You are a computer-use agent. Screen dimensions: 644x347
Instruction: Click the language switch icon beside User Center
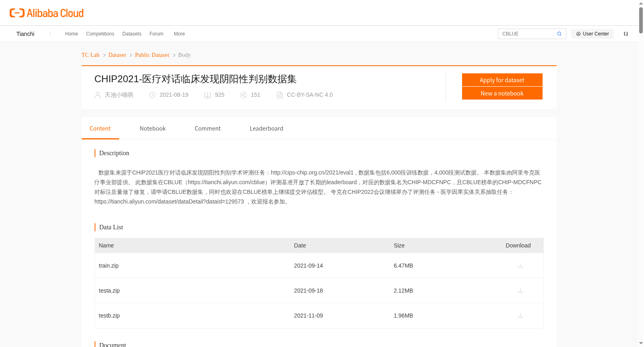click(x=626, y=34)
